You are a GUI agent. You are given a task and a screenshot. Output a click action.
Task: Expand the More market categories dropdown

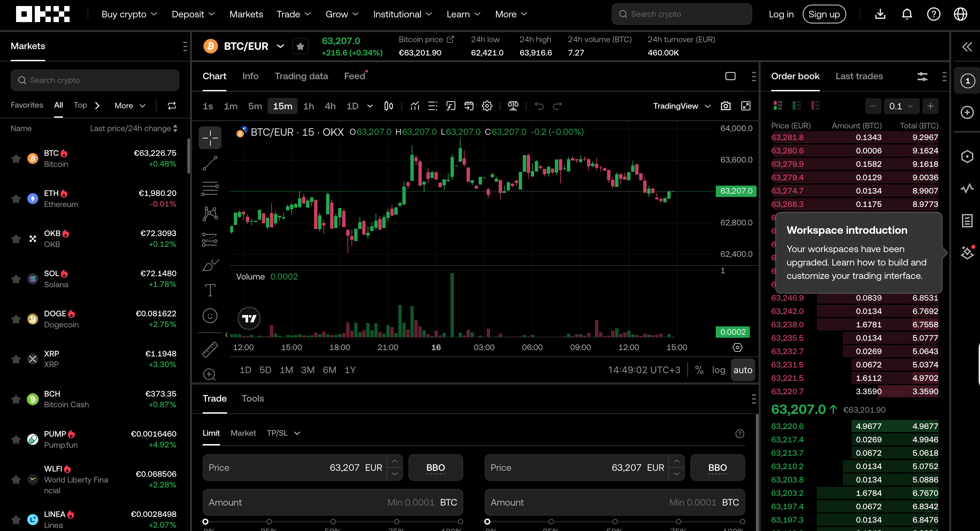[x=130, y=105]
